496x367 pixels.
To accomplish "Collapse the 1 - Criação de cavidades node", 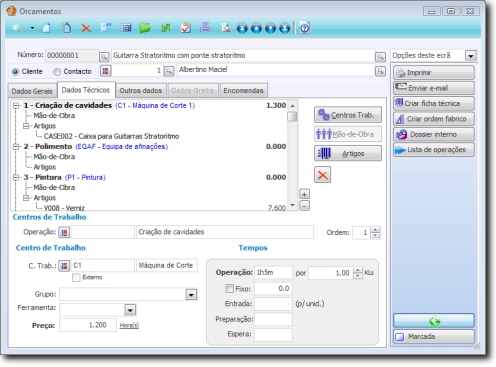I will [16, 106].
